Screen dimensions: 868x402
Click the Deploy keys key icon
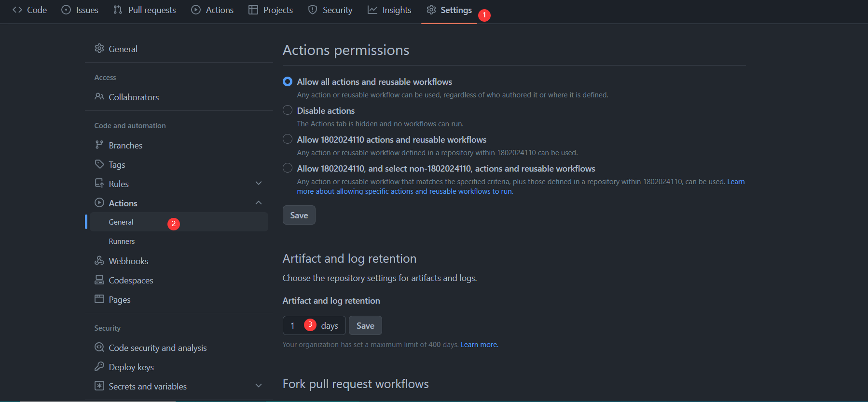pyautogui.click(x=99, y=367)
